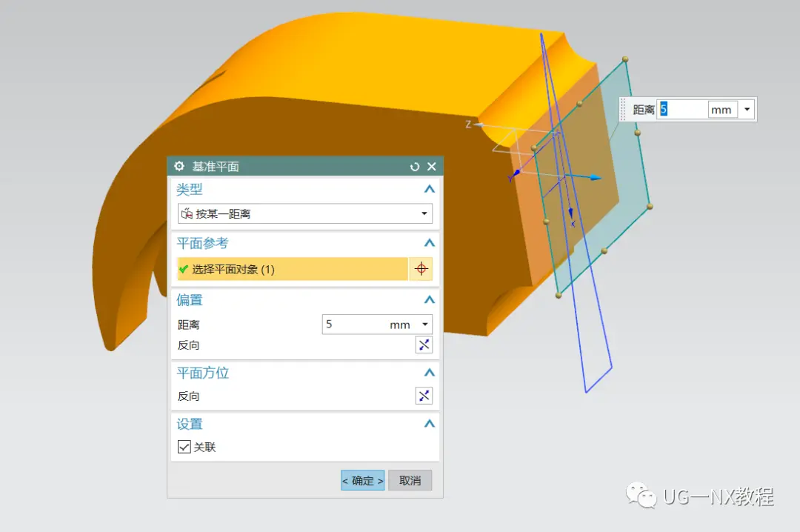Click the drag grip of the floating 距离 box
800x532 pixels.
(623, 109)
